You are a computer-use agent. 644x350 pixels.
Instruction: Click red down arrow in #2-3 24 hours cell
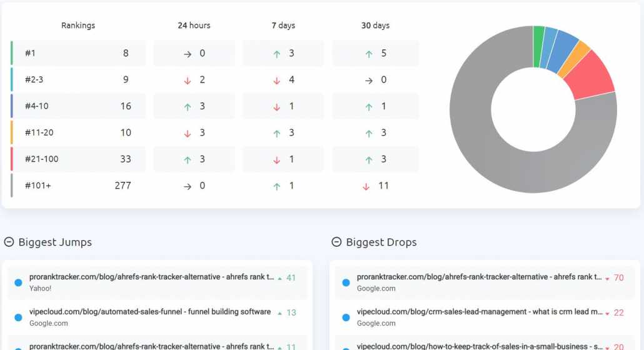188,81
